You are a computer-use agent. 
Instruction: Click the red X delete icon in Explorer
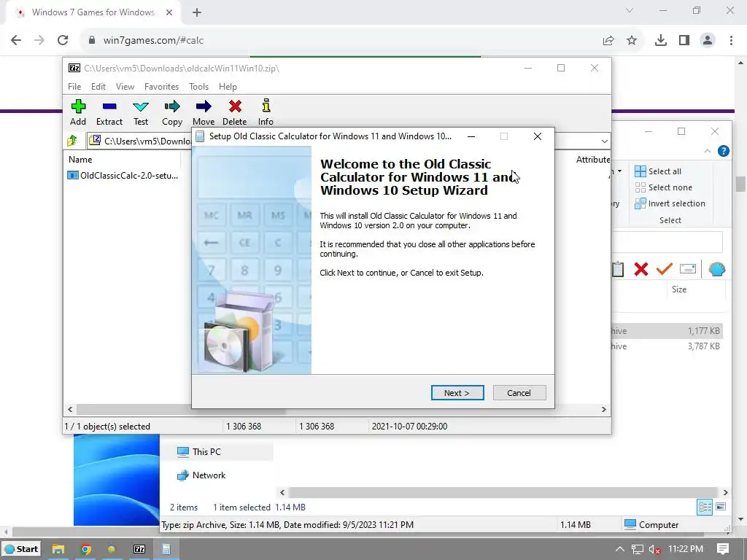641,269
